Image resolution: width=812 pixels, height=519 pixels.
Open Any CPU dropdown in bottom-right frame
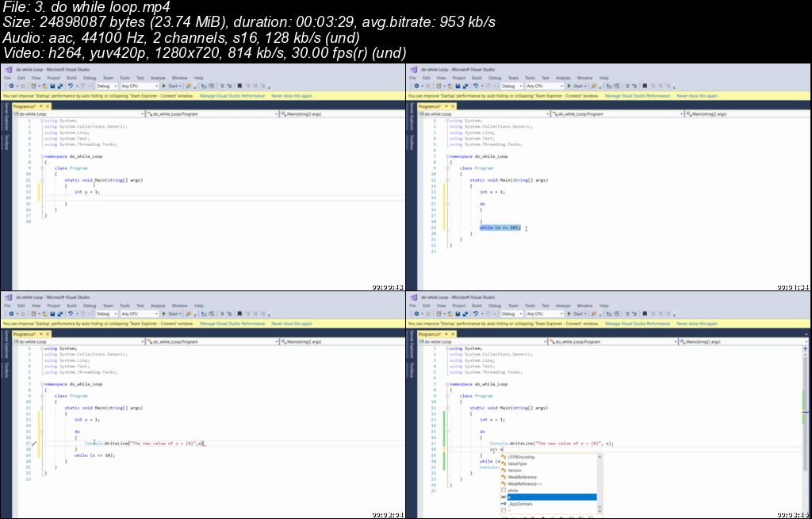click(544, 313)
